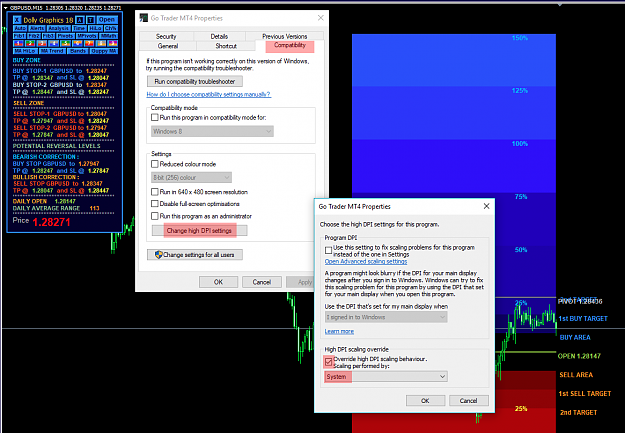The height and width of the screenshot is (433, 625).
Task: Toggle the Auto button in Dolly panel
Action: tap(20, 28)
